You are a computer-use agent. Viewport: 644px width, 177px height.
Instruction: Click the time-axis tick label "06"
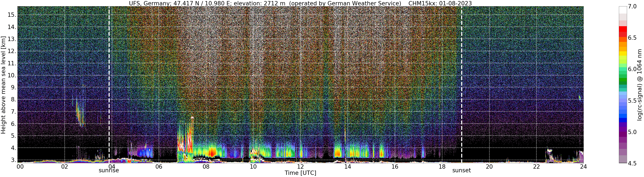coord(159,166)
